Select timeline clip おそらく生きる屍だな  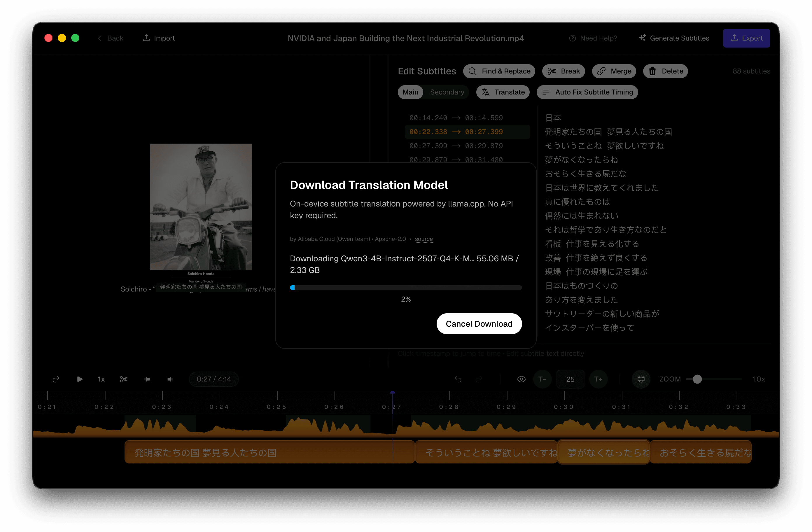point(701,452)
